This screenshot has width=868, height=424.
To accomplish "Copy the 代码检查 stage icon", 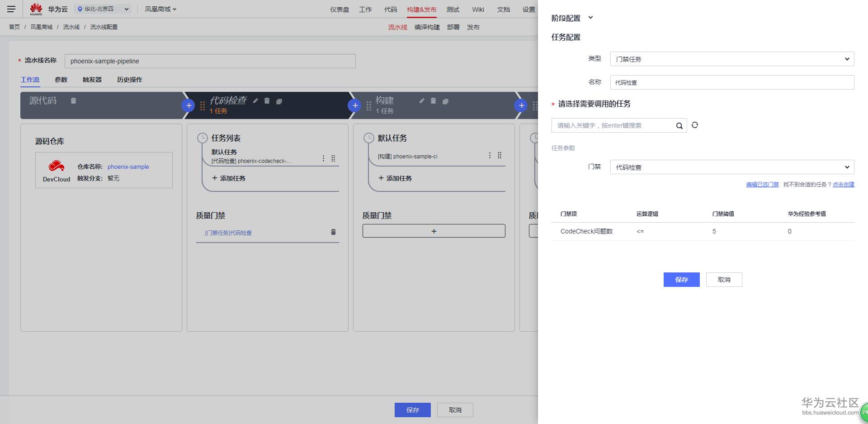I will point(279,101).
